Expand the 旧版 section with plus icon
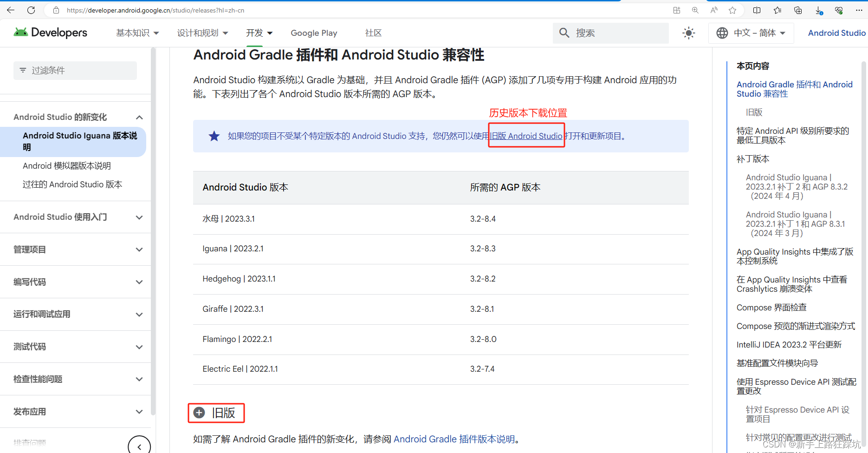The width and height of the screenshot is (868, 453). pos(199,413)
